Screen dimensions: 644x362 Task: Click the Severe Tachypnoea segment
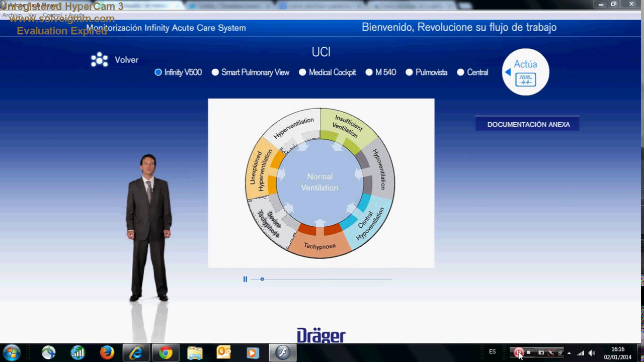tap(271, 221)
